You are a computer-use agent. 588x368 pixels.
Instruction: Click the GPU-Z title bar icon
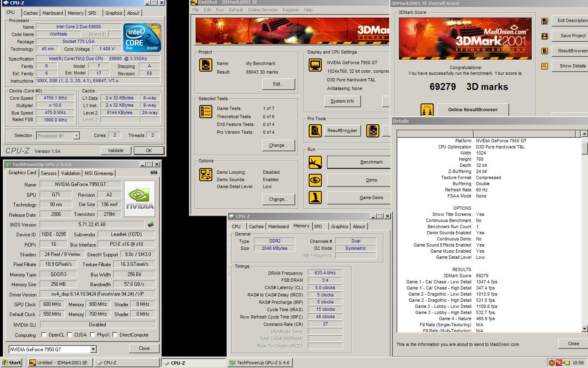(x=8, y=164)
